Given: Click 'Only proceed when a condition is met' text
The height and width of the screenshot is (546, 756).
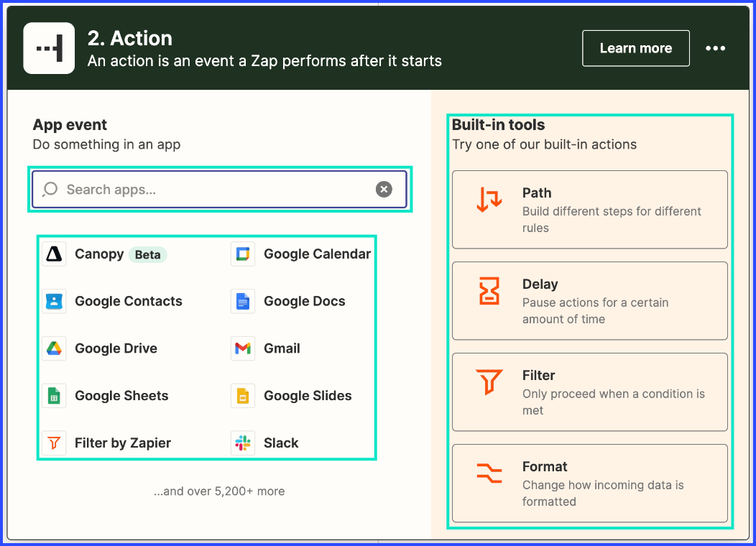Looking at the screenshot, I should tap(614, 402).
